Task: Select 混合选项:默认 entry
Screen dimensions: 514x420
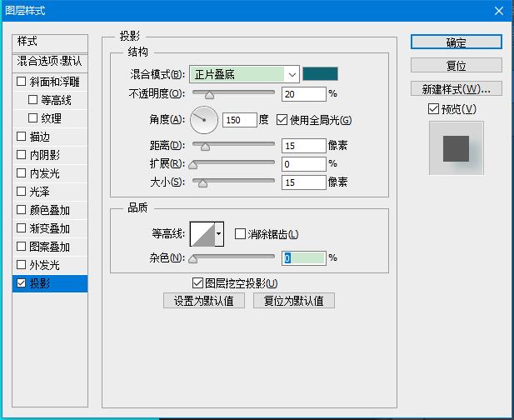Action: [50, 62]
